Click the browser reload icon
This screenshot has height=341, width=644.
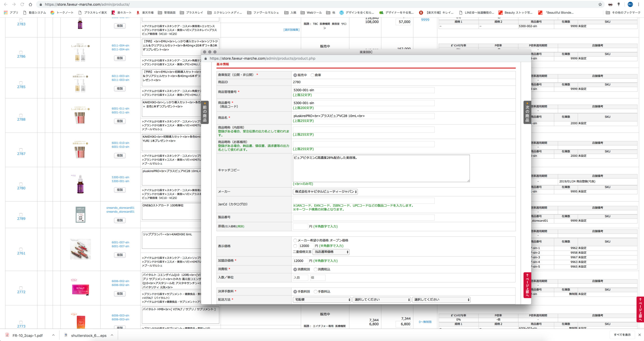[22, 4]
